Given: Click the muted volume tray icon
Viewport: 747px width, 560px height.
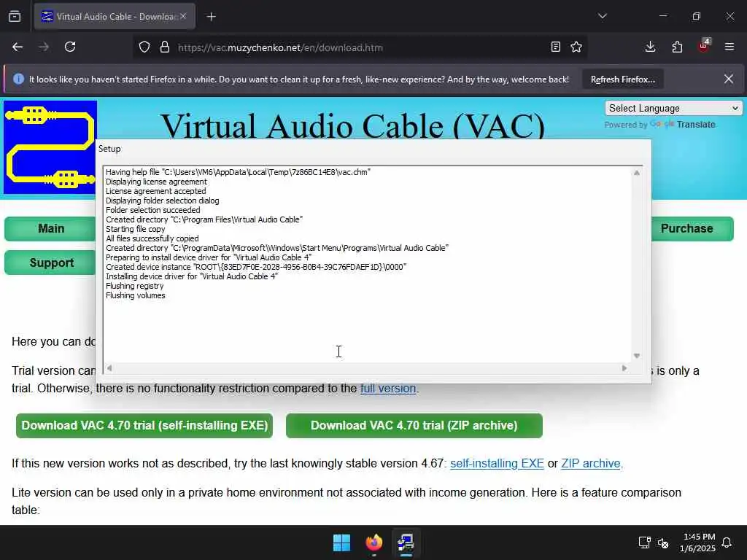Looking at the screenshot, I should [x=663, y=542].
